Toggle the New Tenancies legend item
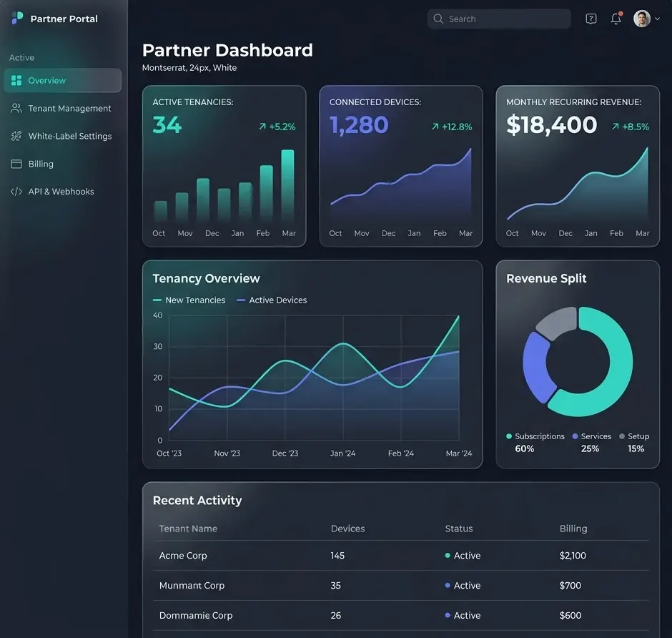Image resolution: width=672 pixels, height=638 pixels. coord(189,300)
